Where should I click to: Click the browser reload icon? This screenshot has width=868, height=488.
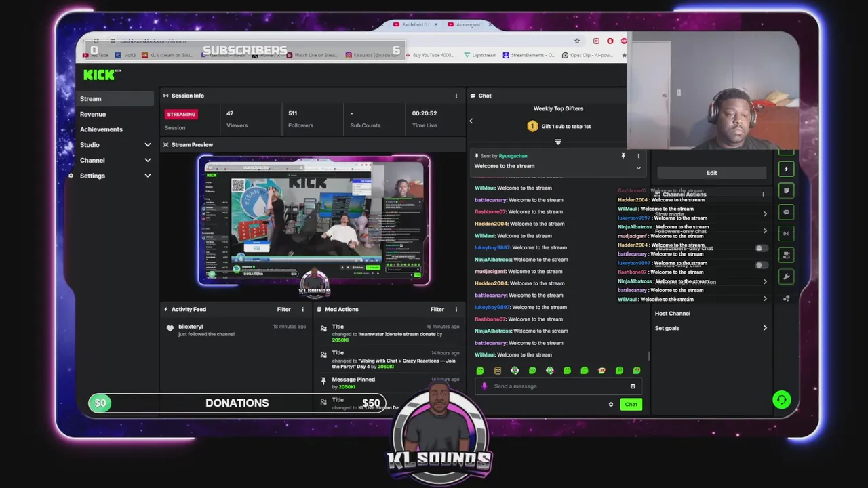pyautogui.click(x=96, y=41)
